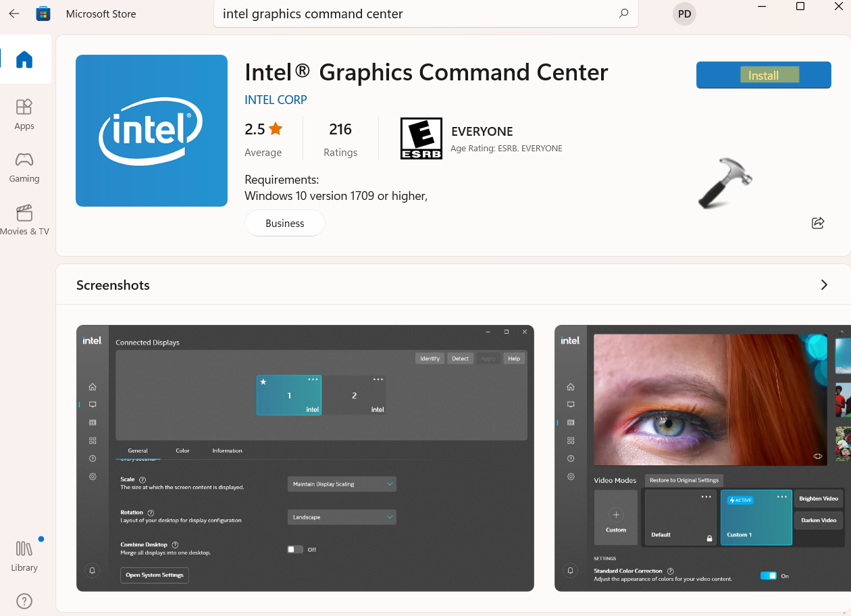The height and width of the screenshot is (616, 851).
Task: Toggle Combine Desktop switch in screenshot
Action: click(295, 549)
